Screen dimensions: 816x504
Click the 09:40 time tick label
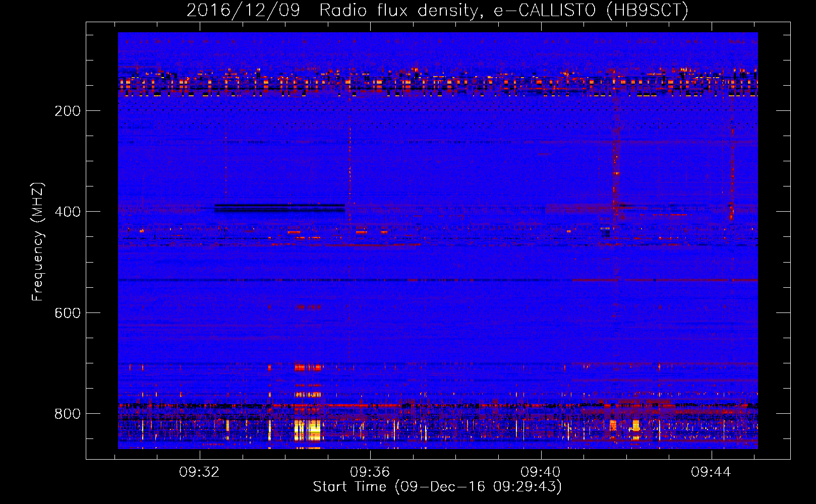coord(541,472)
